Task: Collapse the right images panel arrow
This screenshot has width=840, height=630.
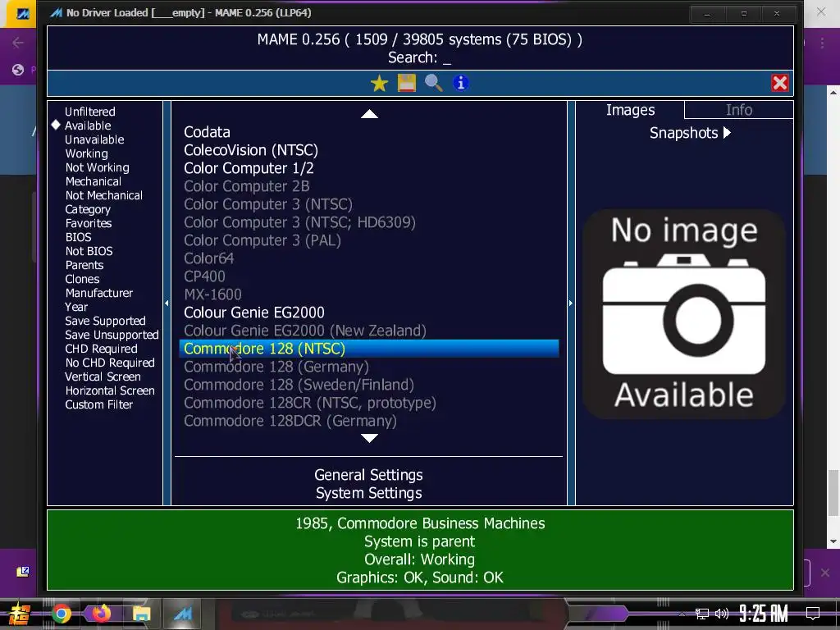Action: tap(571, 304)
